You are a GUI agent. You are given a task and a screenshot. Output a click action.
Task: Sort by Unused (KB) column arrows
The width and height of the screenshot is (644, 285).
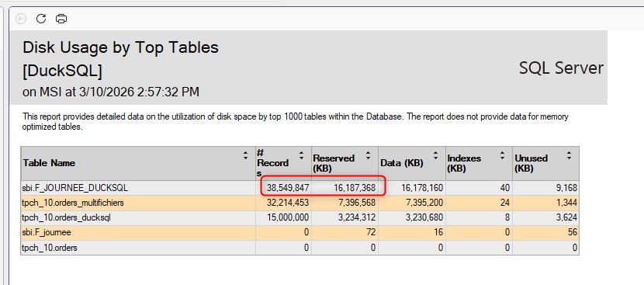570,155
